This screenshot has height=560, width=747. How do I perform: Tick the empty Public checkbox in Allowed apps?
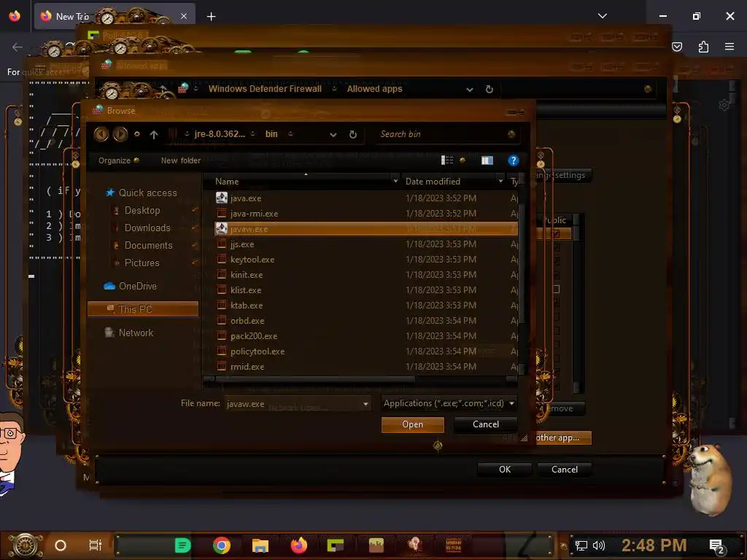555,289
